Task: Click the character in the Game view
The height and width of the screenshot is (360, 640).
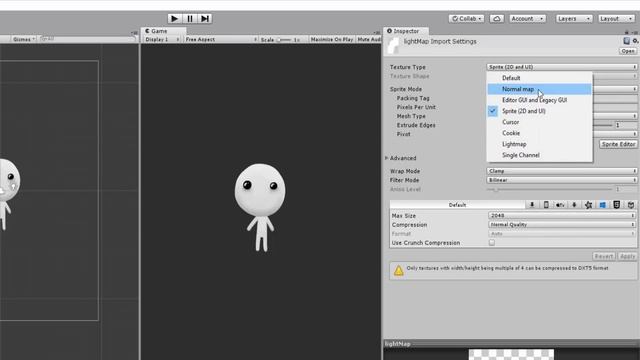Action: click(260, 207)
